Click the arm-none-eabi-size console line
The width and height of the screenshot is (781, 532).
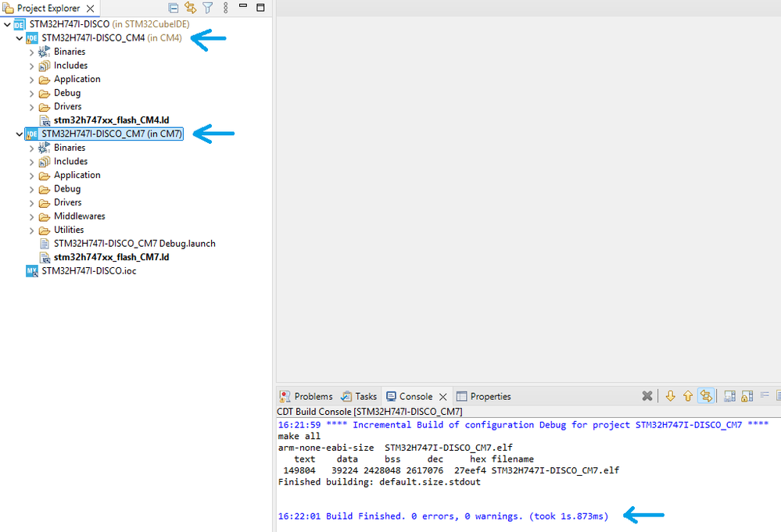(x=395, y=448)
